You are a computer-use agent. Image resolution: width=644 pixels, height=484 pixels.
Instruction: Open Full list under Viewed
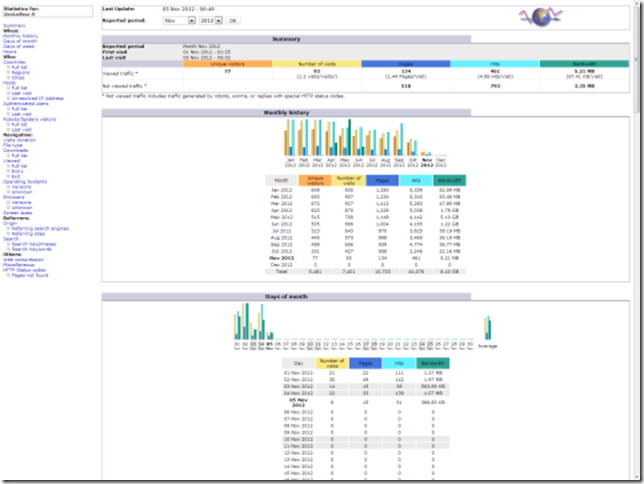click(x=19, y=166)
